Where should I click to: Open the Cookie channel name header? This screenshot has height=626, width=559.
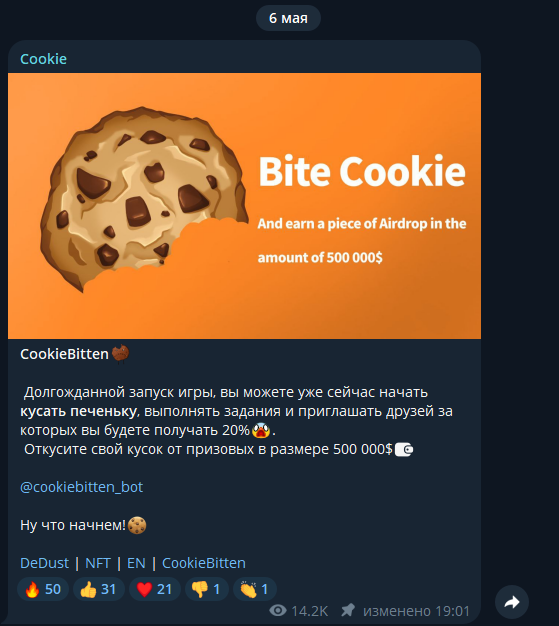coord(44,59)
